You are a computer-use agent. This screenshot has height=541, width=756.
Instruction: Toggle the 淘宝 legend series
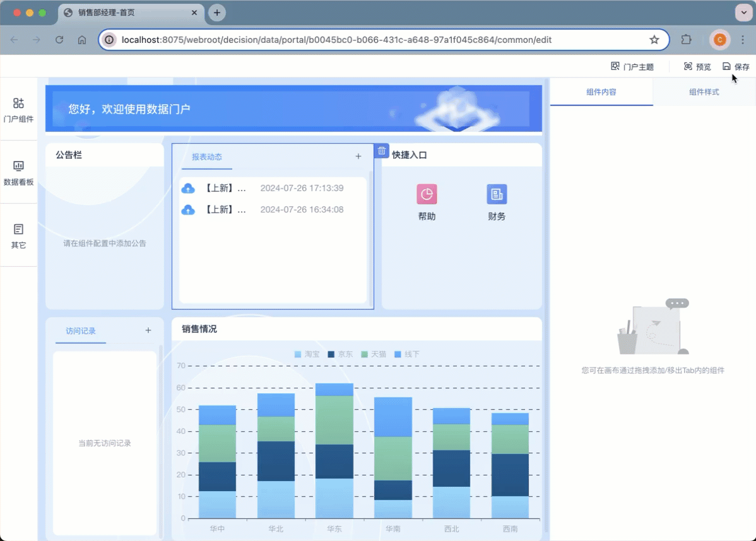click(x=307, y=354)
